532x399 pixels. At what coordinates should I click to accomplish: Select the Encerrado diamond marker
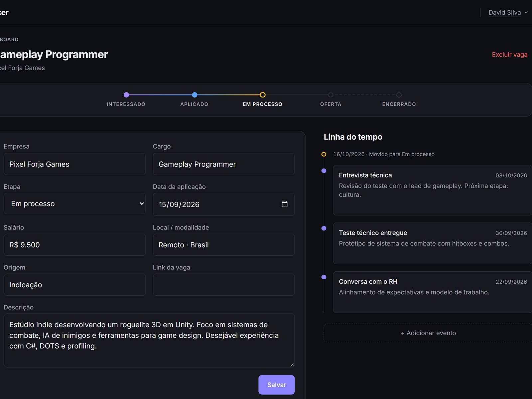tap(399, 95)
